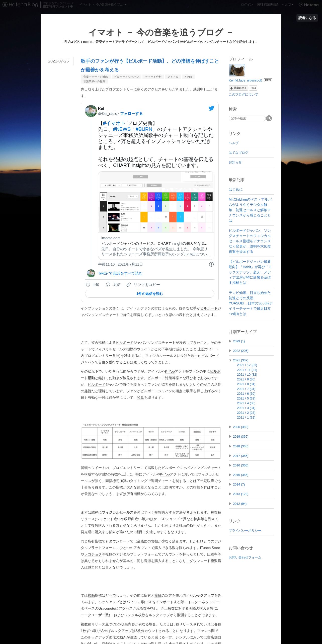Click the iTunes Store link in article
This screenshot has height=644, width=322.
210,548
